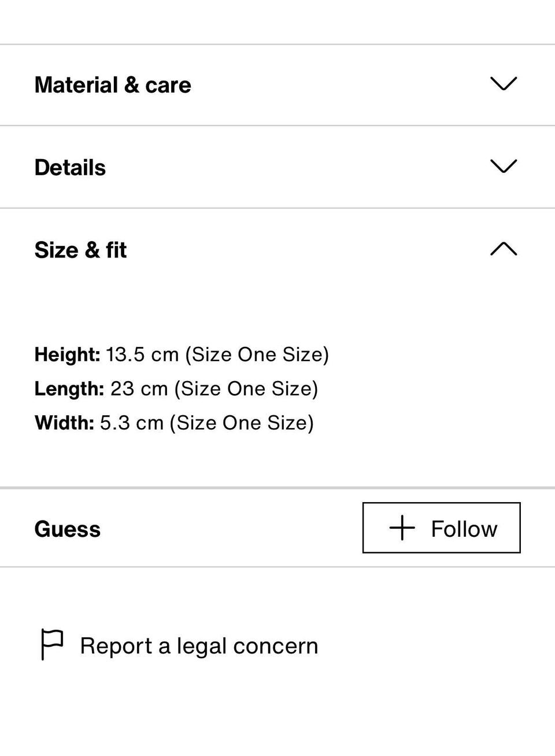Open the Guess brand name

tap(67, 529)
